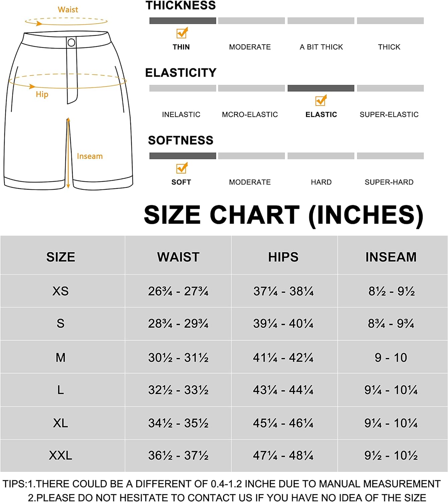
Task: Click the SOFT softness checkmark
Action: [182, 168]
